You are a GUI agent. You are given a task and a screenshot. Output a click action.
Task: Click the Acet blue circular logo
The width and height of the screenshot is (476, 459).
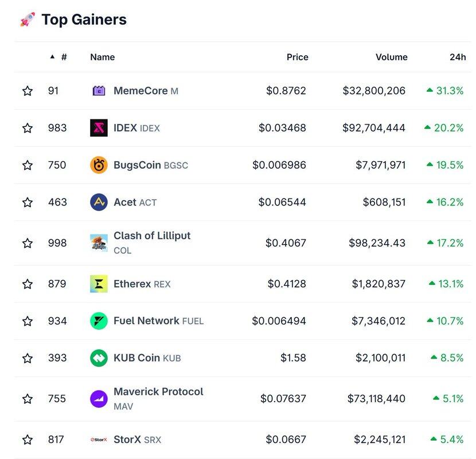point(99,202)
